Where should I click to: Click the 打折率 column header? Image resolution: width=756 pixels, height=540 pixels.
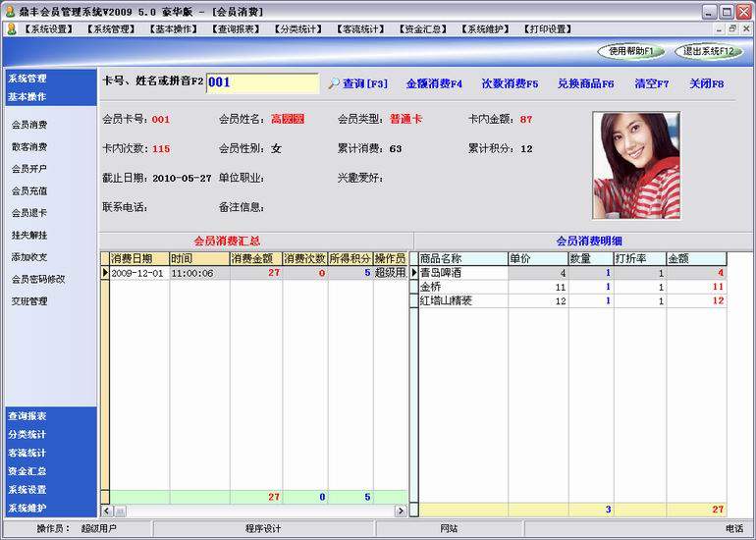[x=640, y=258]
